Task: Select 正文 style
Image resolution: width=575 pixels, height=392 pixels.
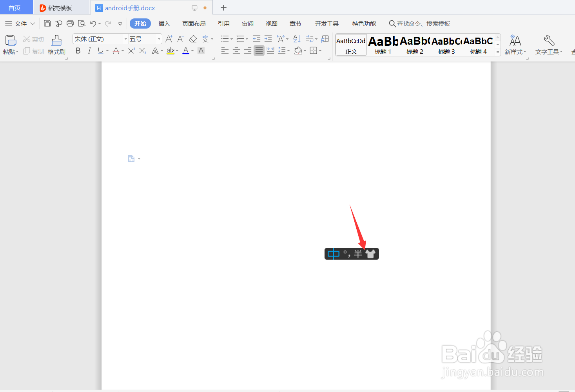Action: pyautogui.click(x=351, y=45)
